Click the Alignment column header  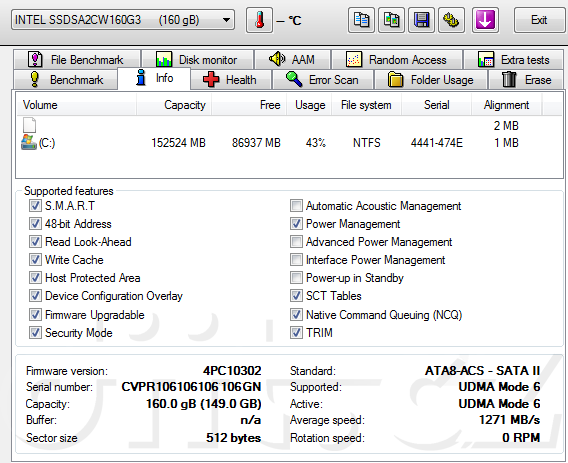507,105
